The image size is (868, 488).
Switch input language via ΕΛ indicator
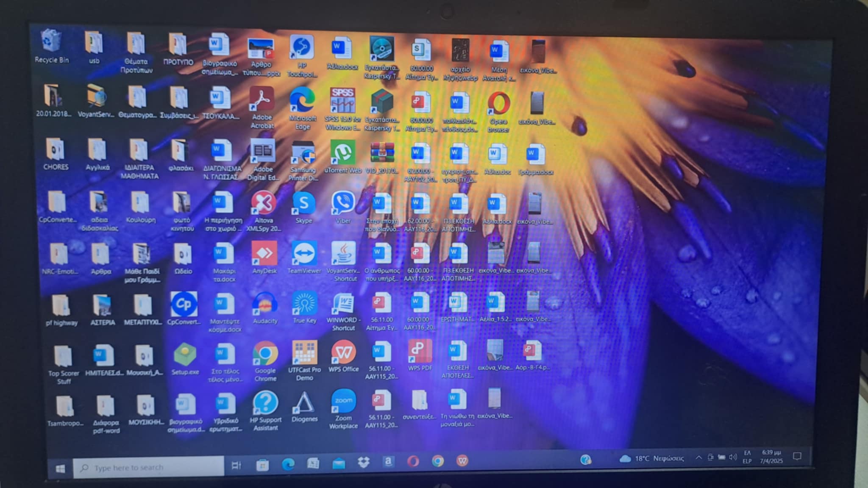tap(747, 457)
